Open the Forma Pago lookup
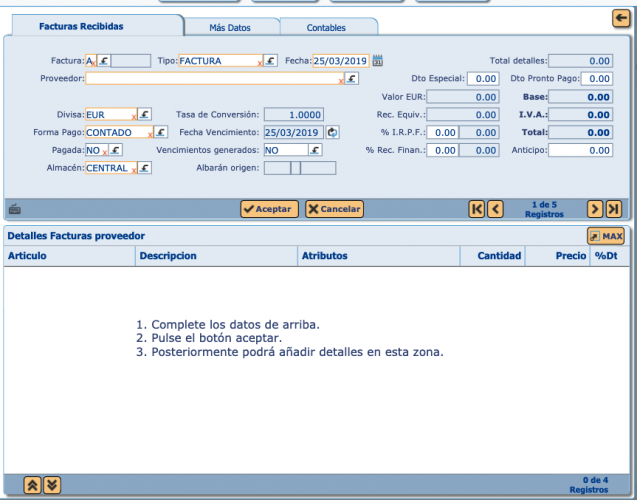 pyautogui.click(x=160, y=132)
